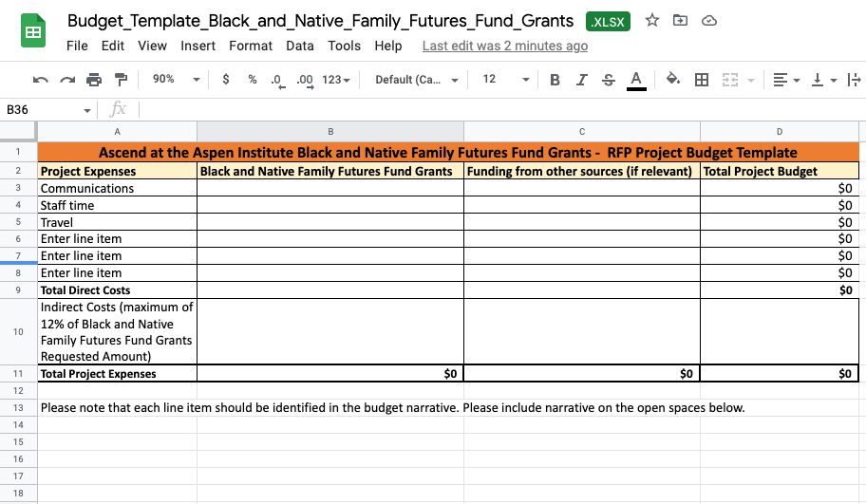Open the Edit menu
The height and width of the screenshot is (504, 866).
[x=113, y=46]
